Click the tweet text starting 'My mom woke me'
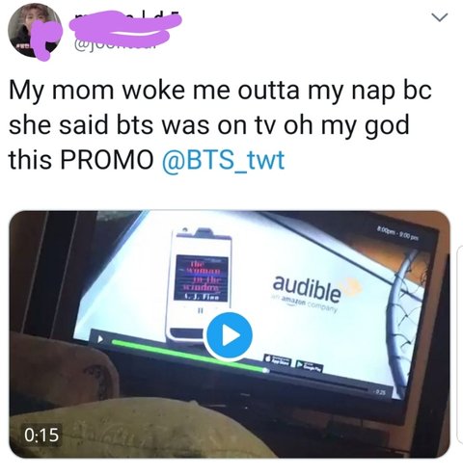463x476 pixels. click(x=220, y=125)
